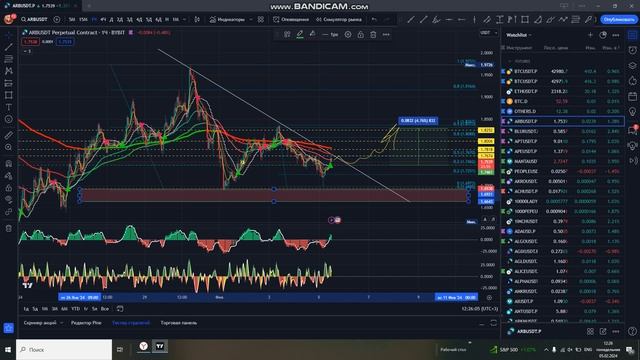Undo the last chart action

(x=374, y=20)
